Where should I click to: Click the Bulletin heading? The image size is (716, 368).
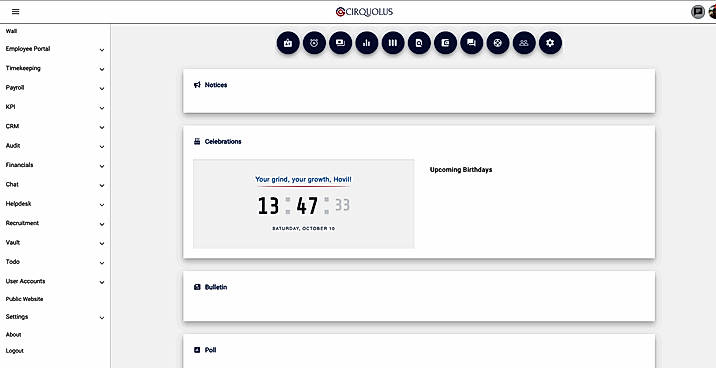pyautogui.click(x=216, y=287)
